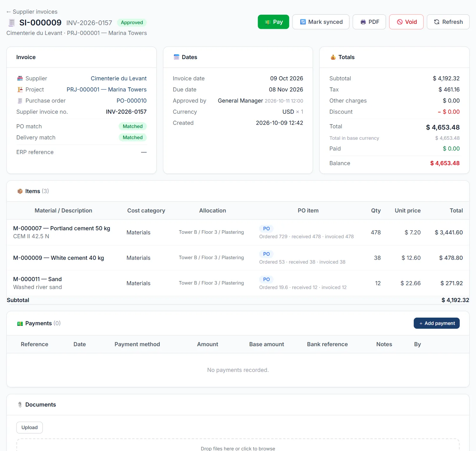Click the Tax value $ 461.16
This screenshot has width=476, height=451.
[449, 90]
